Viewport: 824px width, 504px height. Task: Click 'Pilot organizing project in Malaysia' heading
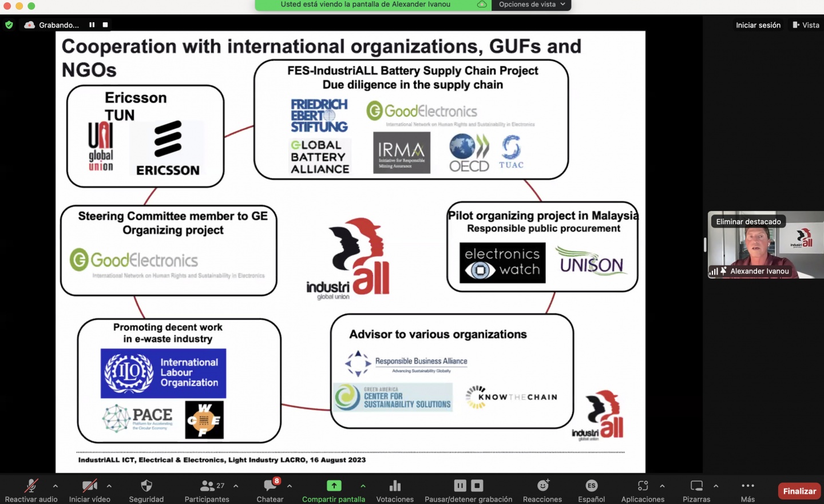[542, 216]
